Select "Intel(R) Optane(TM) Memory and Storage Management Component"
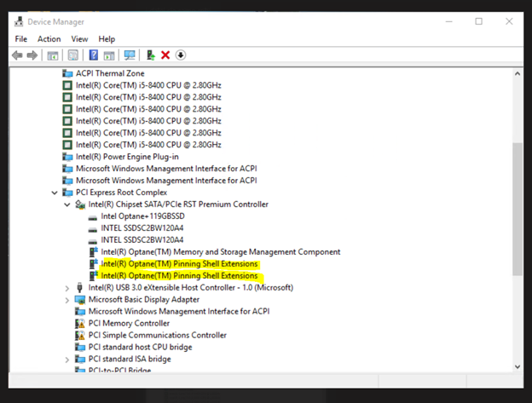The height and width of the screenshot is (403, 532). (221, 252)
